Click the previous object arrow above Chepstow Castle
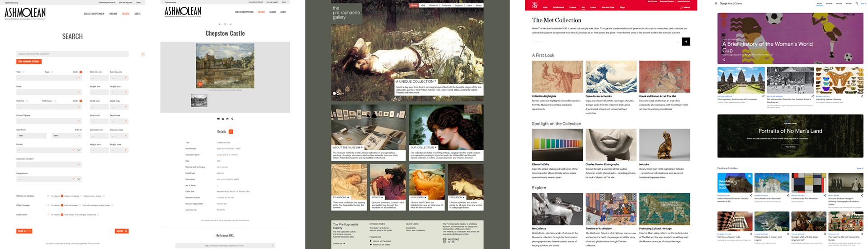This screenshot has height=249, width=868. [x=220, y=24]
